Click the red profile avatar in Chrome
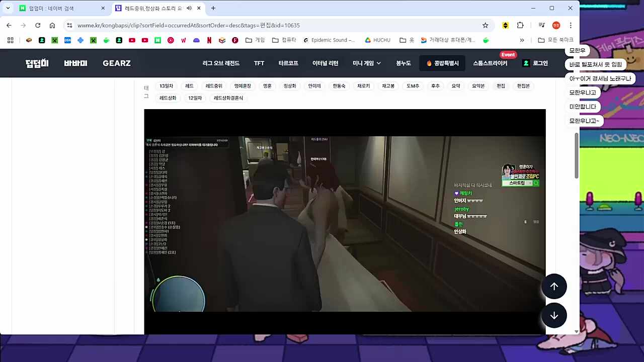 (556, 25)
